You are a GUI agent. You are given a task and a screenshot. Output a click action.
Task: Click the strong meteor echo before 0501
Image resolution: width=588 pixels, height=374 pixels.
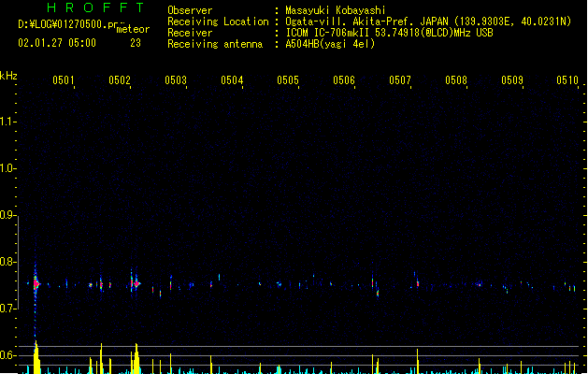point(36,284)
